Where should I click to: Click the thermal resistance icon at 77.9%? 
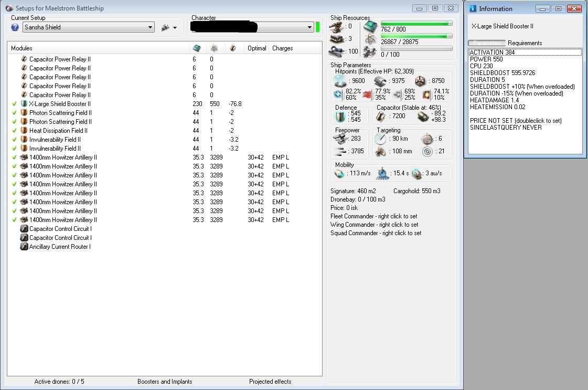click(368, 94)
